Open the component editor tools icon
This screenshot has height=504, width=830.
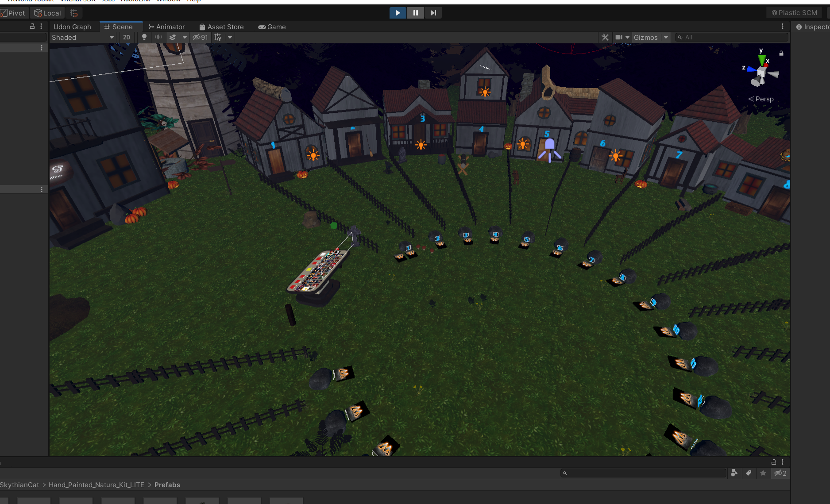coord(605,38)
